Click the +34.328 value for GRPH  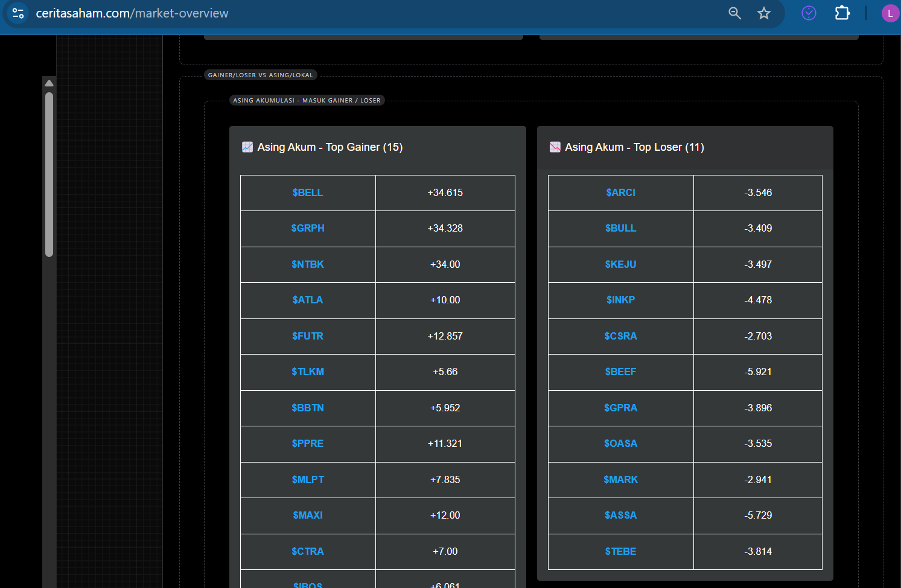pos(445,229)
